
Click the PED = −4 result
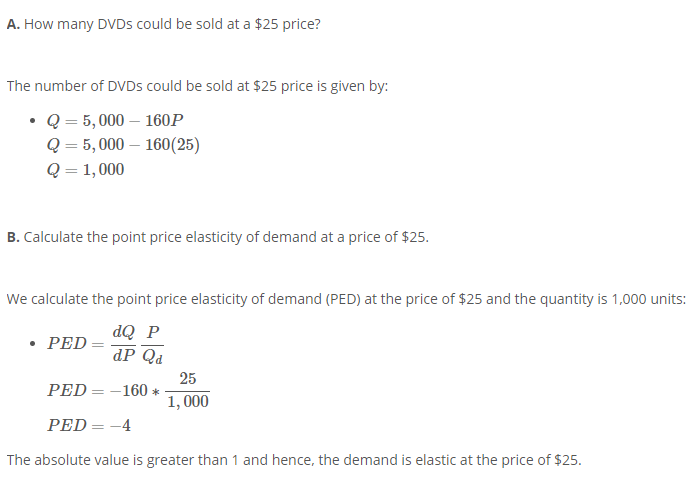click(89, 425)
